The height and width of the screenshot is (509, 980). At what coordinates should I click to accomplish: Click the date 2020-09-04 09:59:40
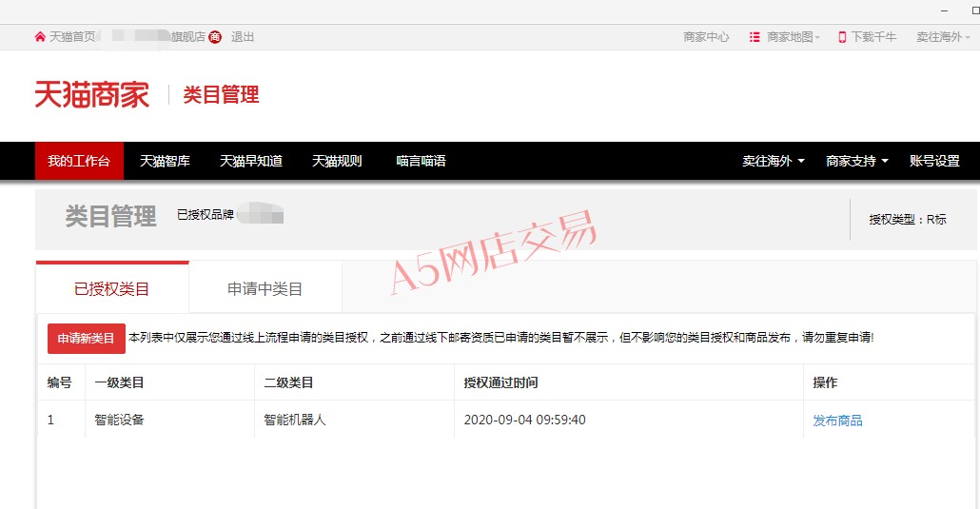524,420
